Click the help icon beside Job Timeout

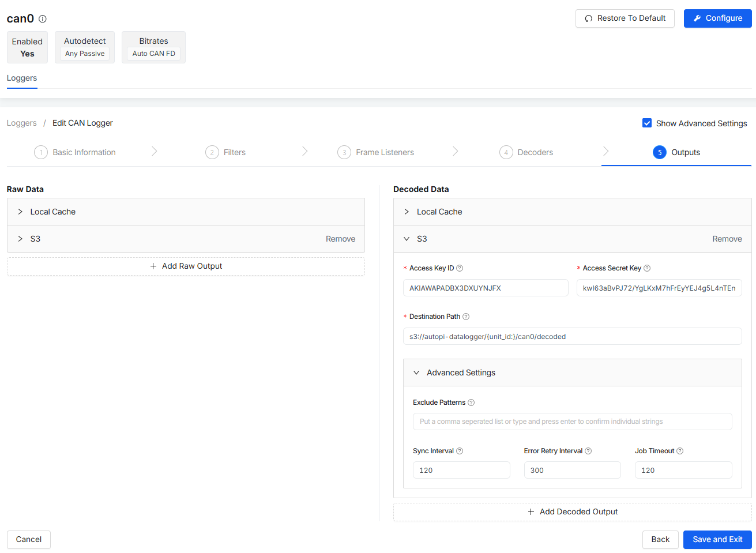coord(680,451)
